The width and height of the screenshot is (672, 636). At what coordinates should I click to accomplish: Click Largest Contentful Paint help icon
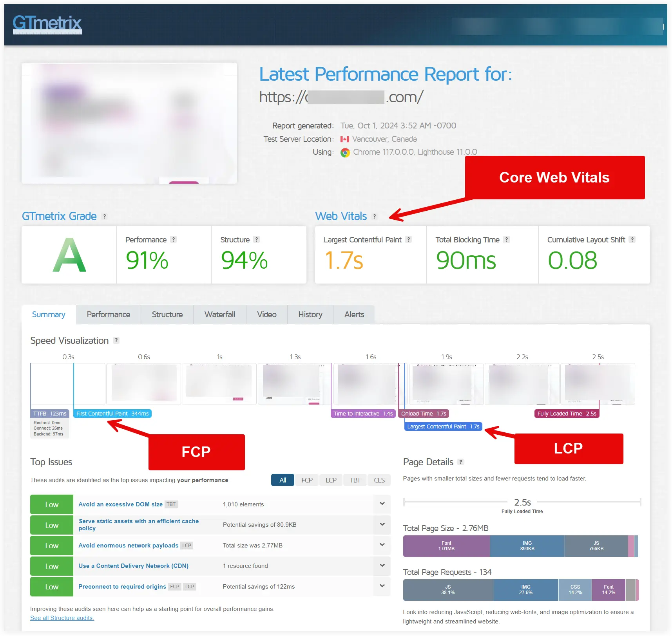[x=409, y=239]
